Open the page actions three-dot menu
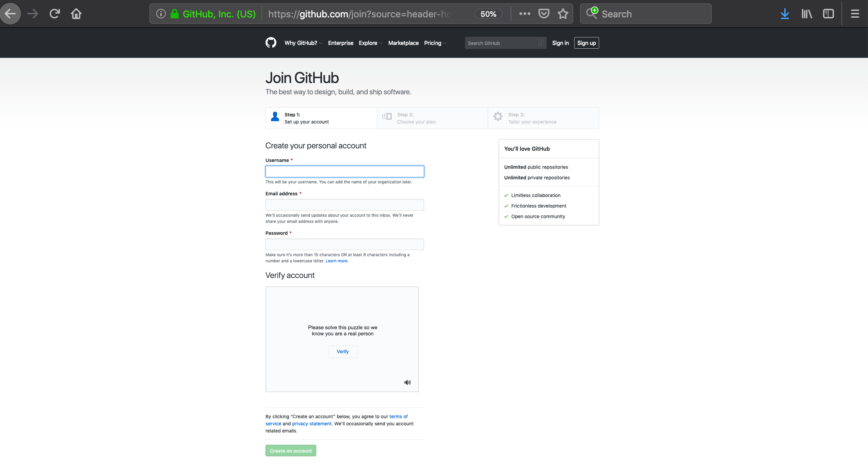Viewport: 868px width, 474px height. coord(525,14)
